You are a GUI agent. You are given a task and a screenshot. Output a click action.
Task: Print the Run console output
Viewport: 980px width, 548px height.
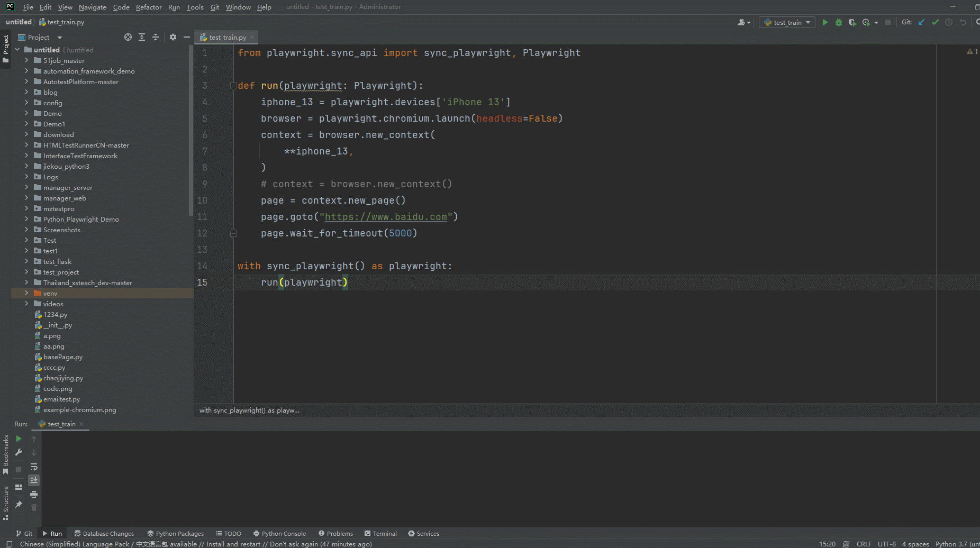tap(34, 494)
